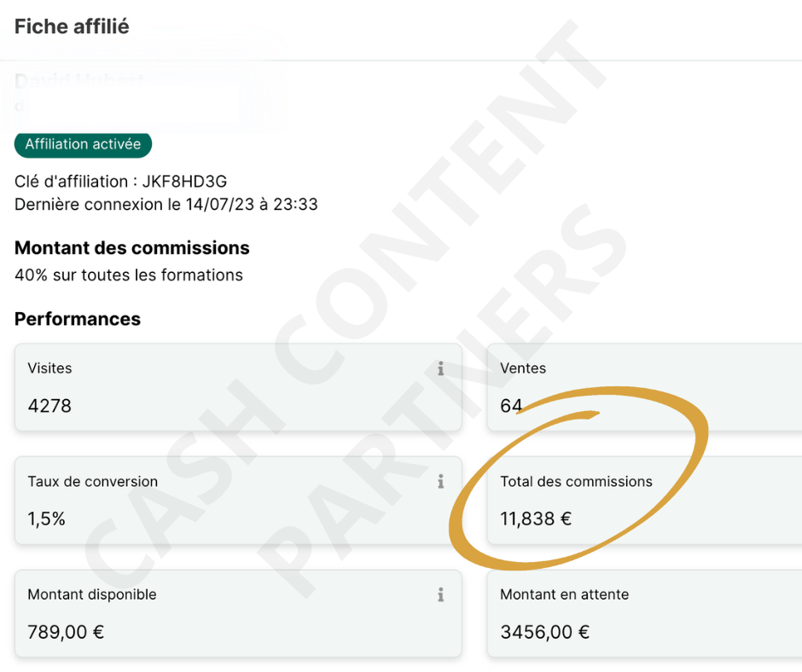Click the Visites count 4278
Screen dimensions: 802x672
tap(49, 406)
